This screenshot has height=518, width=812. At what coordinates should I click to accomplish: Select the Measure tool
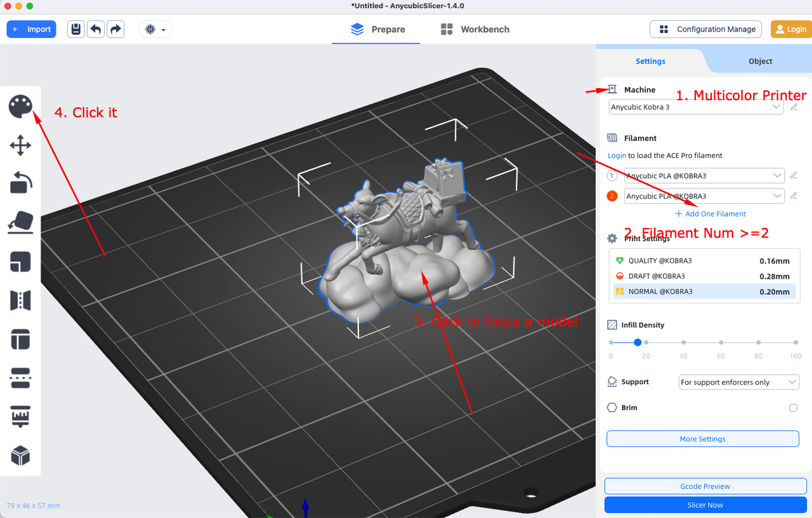pyautogui.click(x=20, y=417)
